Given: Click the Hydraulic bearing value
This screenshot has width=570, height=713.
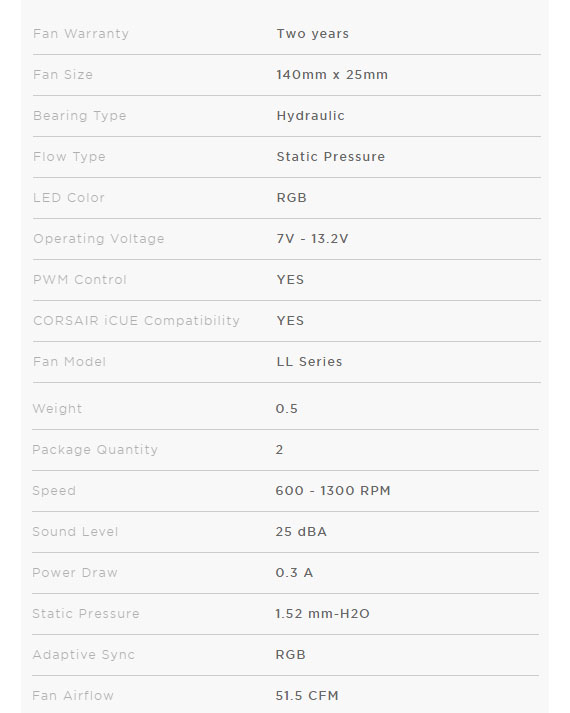Looking at the screenshot, I should [310, 116].
